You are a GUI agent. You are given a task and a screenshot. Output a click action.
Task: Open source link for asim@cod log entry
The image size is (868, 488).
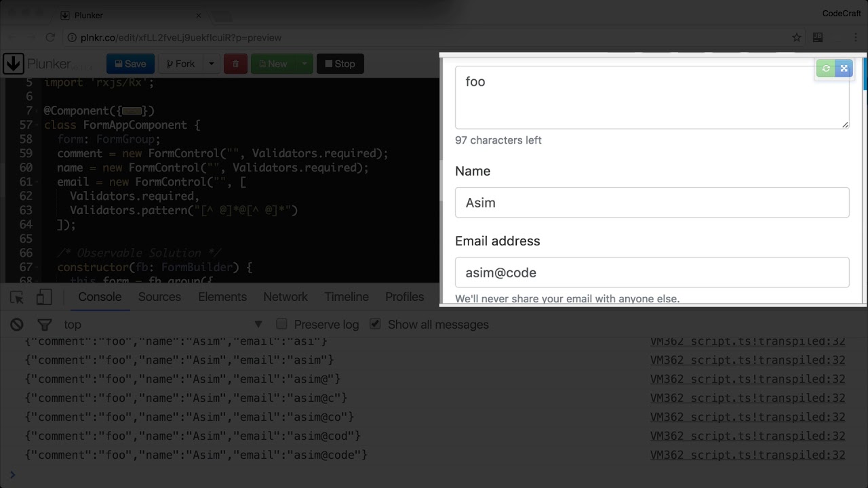(x=748, y=436)
